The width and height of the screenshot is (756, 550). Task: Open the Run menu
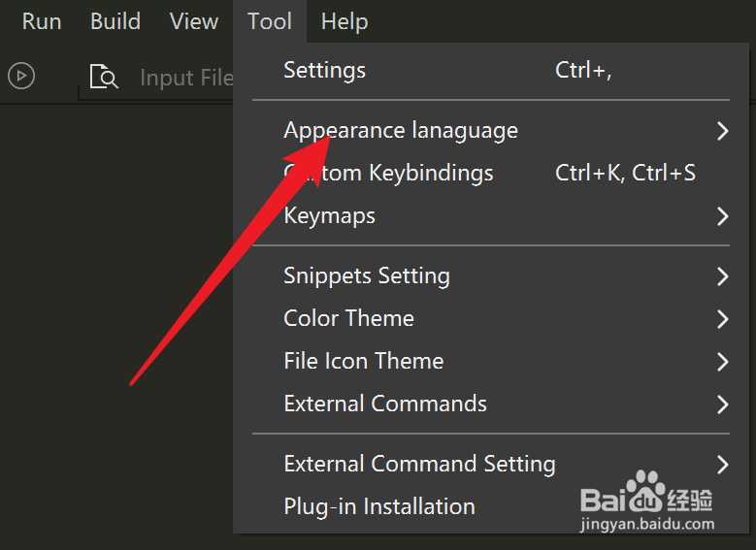pos(42,21)
